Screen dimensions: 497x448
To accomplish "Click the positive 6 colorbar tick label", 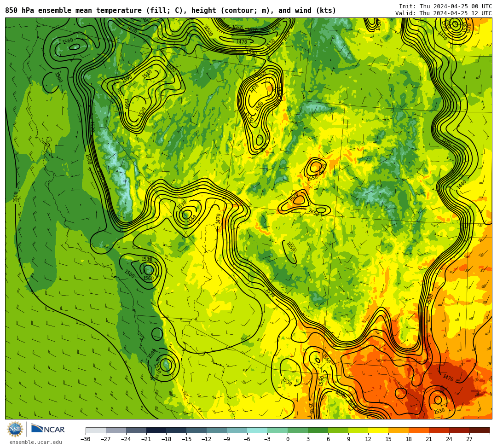I will [328, 439].
